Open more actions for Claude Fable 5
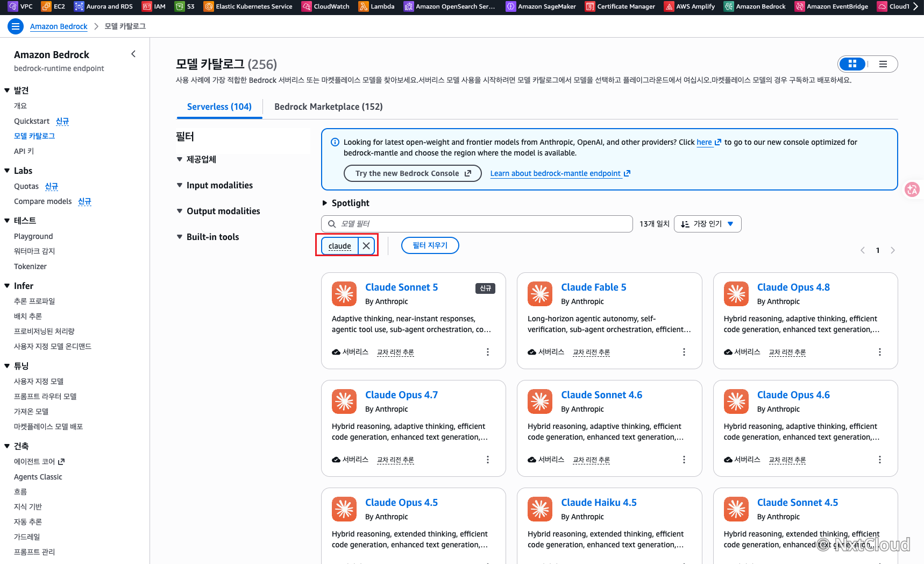This screenshot has height=564, width=924. tap(684, 352)
